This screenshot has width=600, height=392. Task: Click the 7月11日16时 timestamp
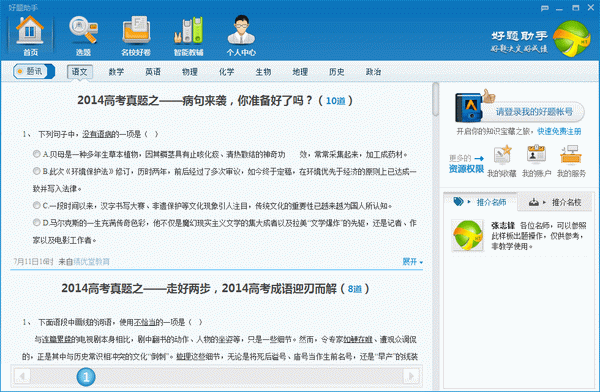(x=33, y=262)
